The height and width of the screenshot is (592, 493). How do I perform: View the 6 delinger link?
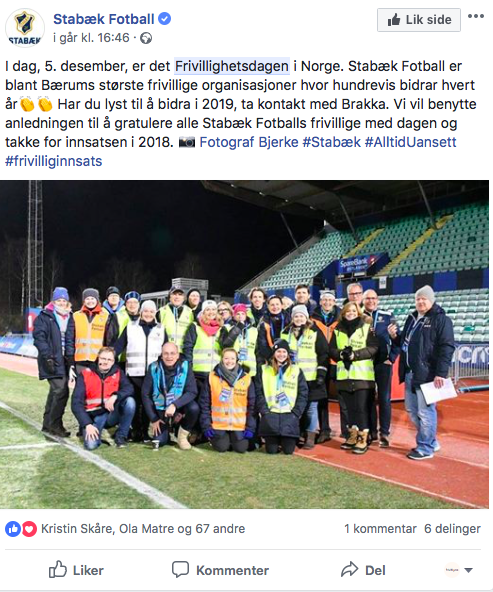click(x=452, y=529)
